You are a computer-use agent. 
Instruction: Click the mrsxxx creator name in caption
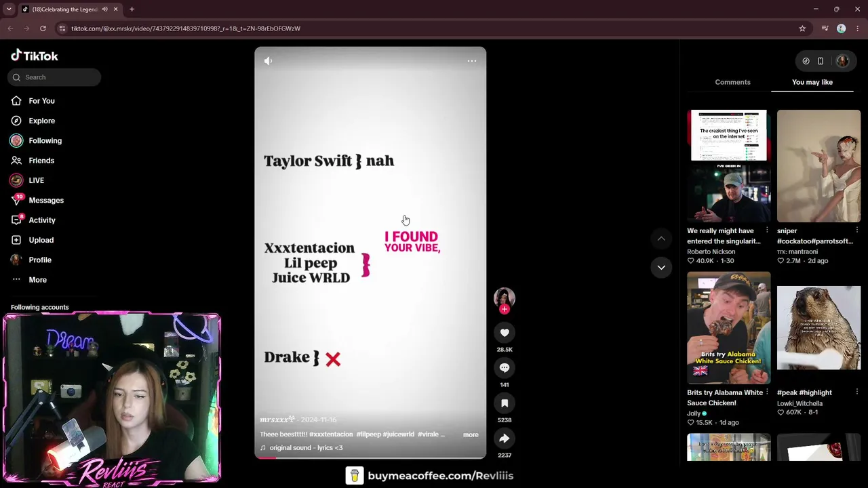[x=277, y=420]
